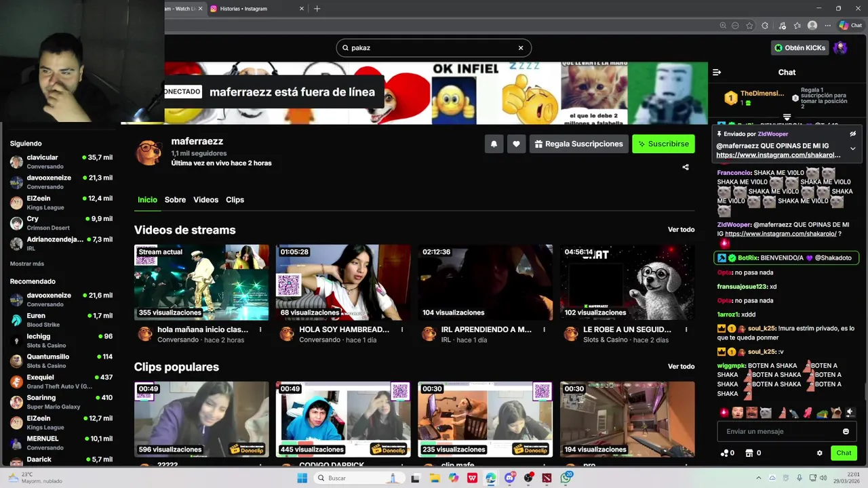This screenshot has height=488, width=868.
Task: Open the browser three-dot menu
Action: click(827, 26)
